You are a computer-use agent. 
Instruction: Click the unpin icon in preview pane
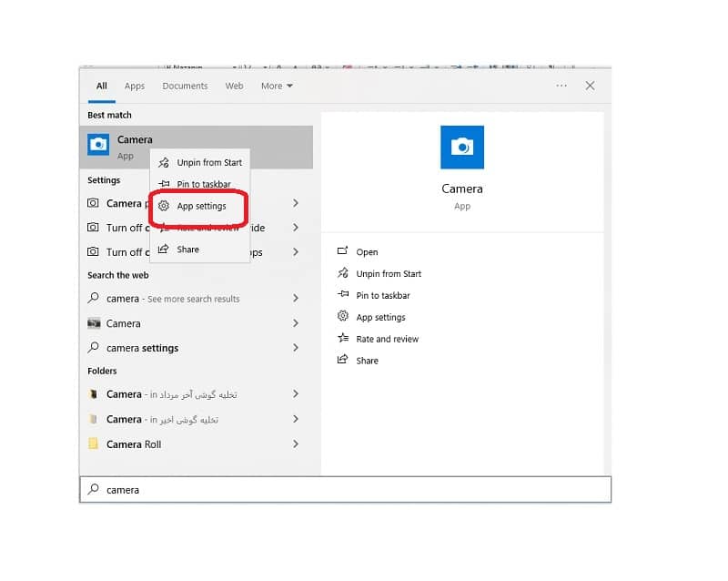[343, 273]
